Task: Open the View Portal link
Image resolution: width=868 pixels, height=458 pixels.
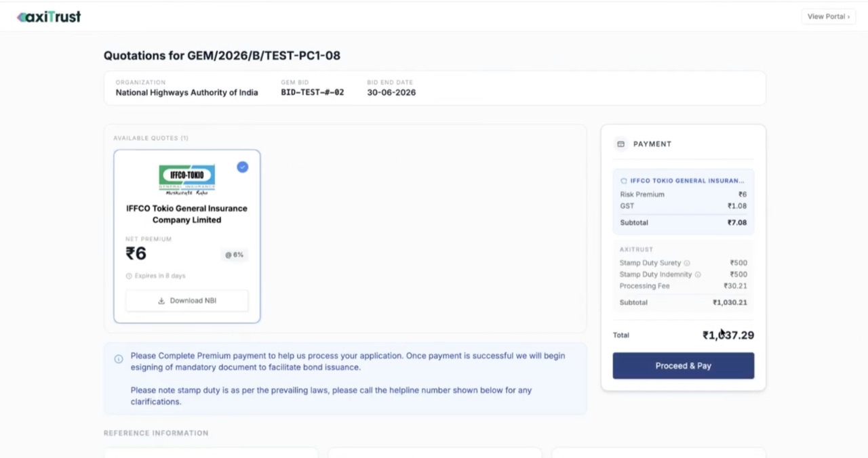Action: click(828, 16)
